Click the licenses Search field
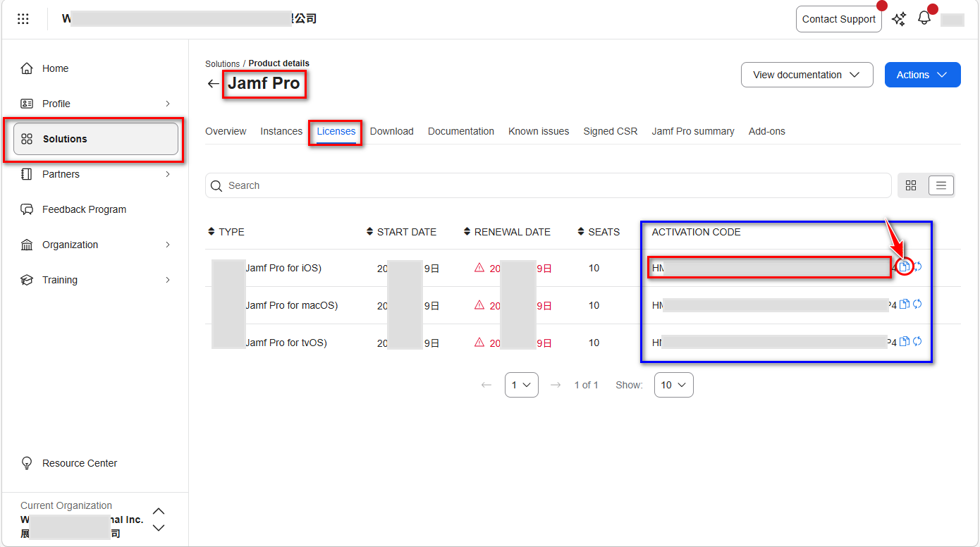The image size is (980, 547). (x=549, y=185)
